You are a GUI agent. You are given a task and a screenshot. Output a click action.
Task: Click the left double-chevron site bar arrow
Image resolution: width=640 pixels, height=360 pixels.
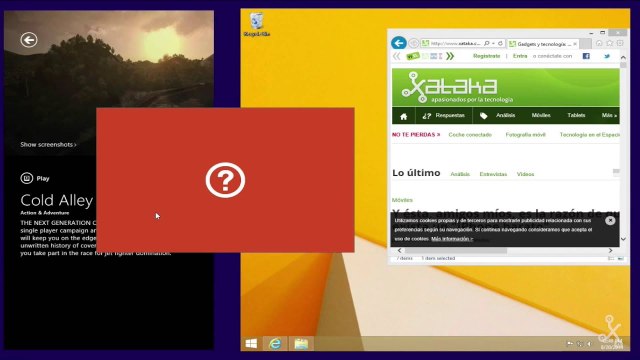(396, 56)
